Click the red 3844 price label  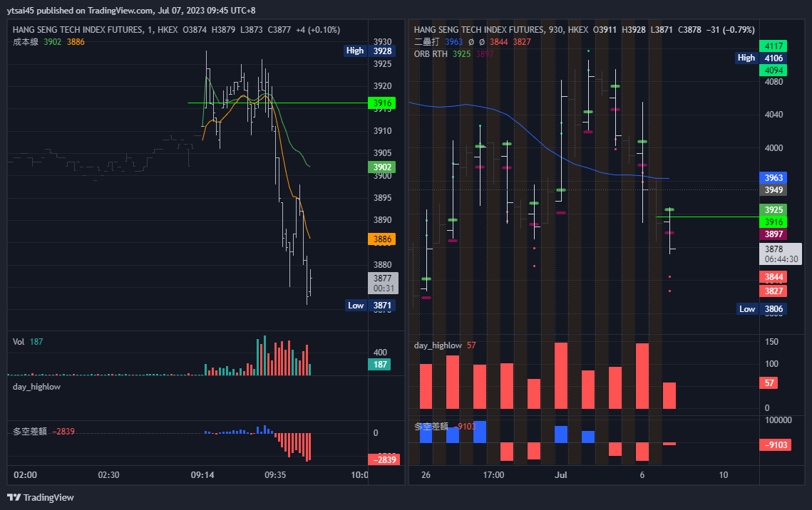coord(774,276)
